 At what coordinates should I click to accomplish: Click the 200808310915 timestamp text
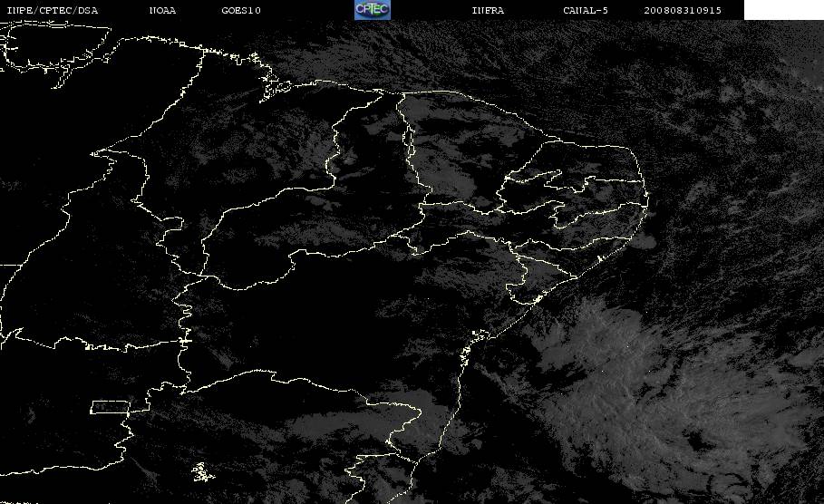pyautogui.click(x=683, y=10)
